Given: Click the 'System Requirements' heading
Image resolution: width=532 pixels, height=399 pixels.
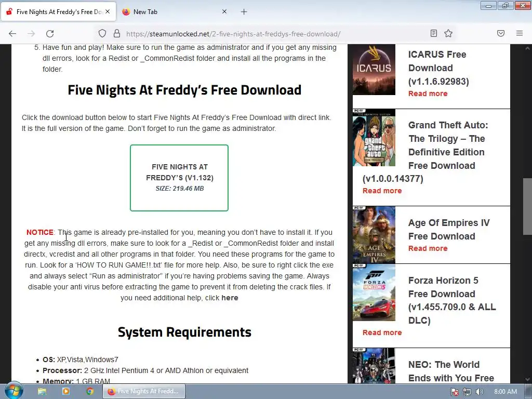Looking at the screenshot, I should pos(184,332).
